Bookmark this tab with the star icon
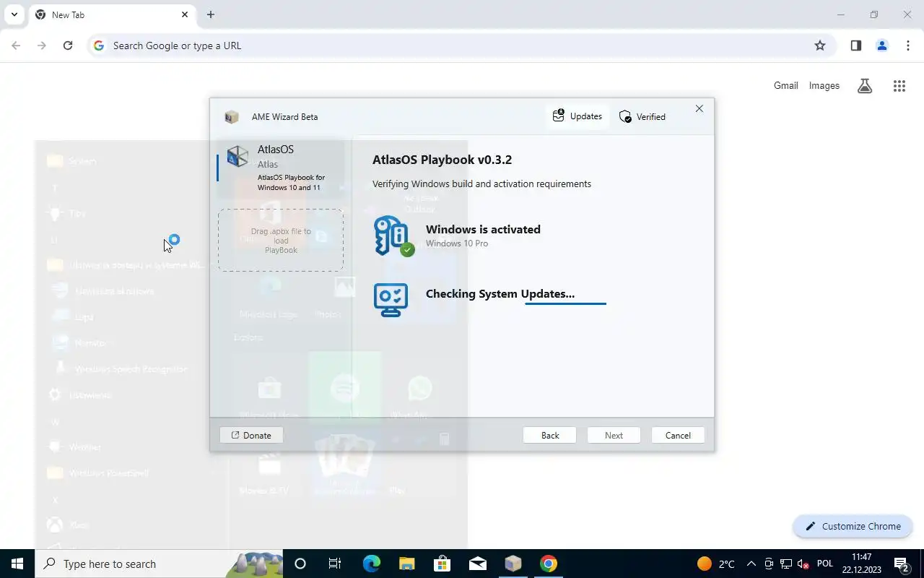The height and width of the screenshot is (578, 924). 820,46
